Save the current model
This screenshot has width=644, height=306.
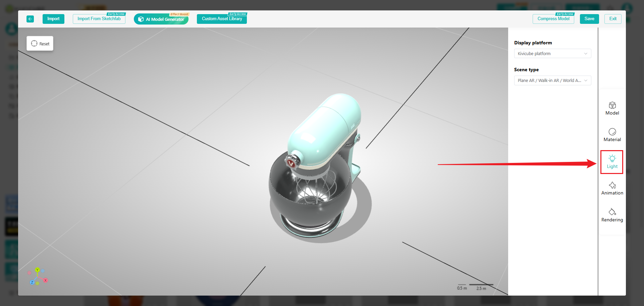tap(589, 19)
